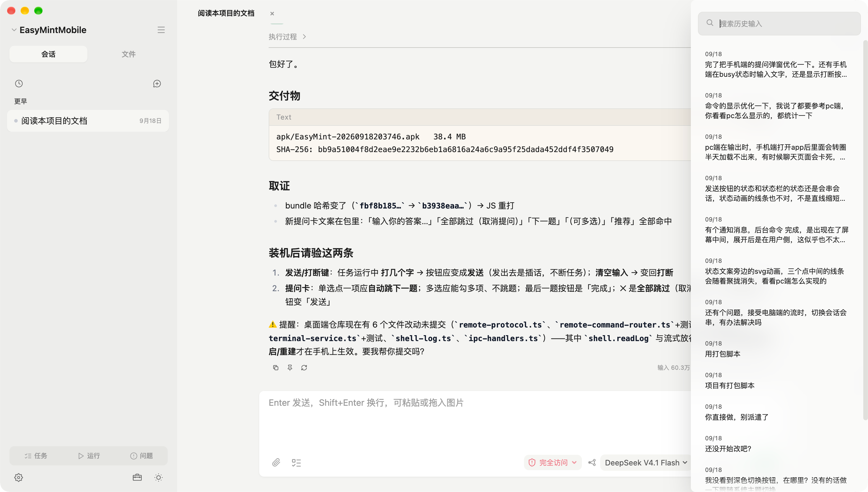The image size is (868, 492).
Task: Start a new chat with the plus bubble icon
Action: [x=157, y=84]
